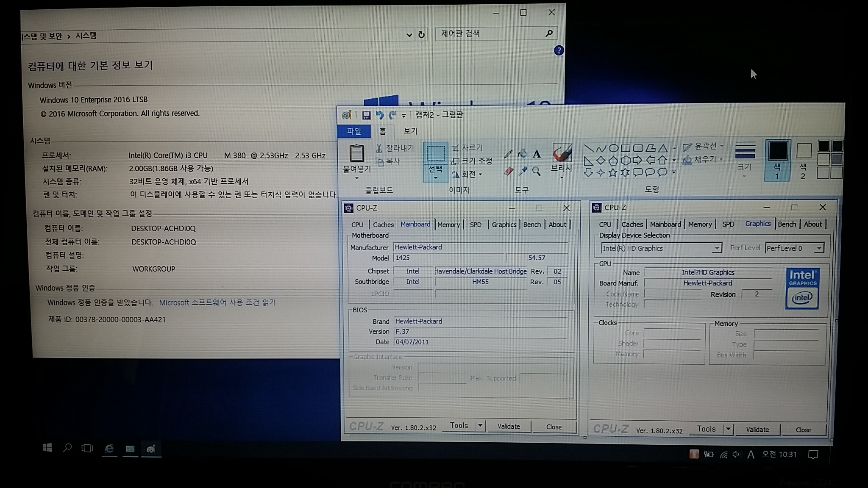Open the Paint quick access toolbar customize arrow
Screen dimensions: 868x488
click(x=403, y=115)
